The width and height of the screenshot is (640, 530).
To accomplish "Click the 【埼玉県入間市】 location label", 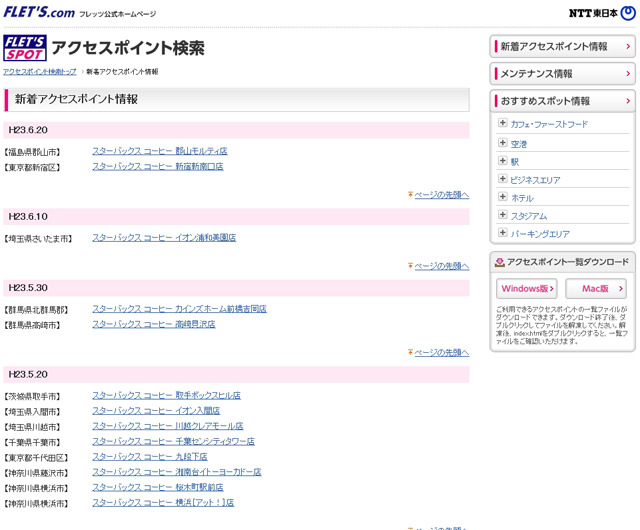I will point(32,412).
